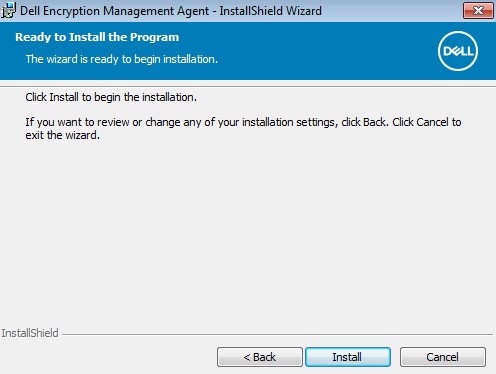Click 'InstallShield Wizard' text in the title bar
Image resolution: width=496 pixels, height=374 pixels.
270,11
